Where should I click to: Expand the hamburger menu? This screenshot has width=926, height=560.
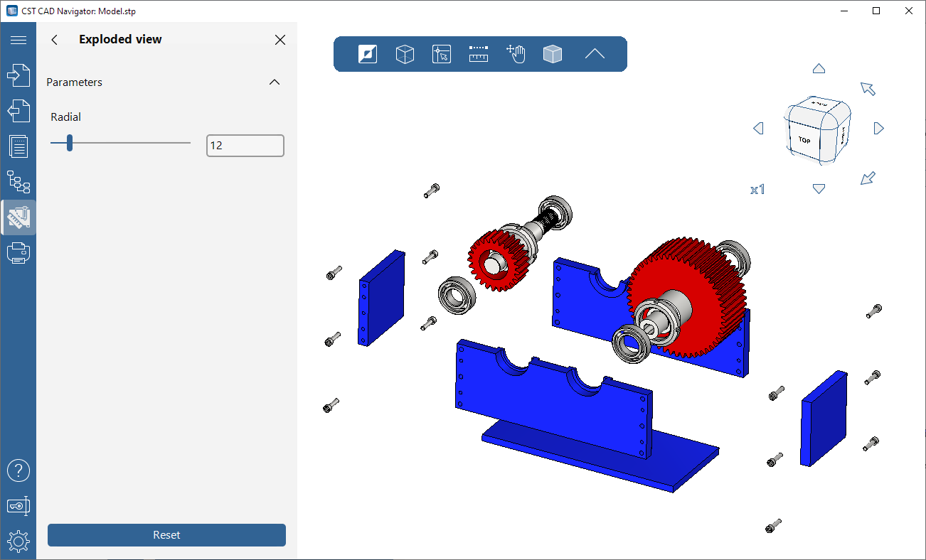pos(18,40)
